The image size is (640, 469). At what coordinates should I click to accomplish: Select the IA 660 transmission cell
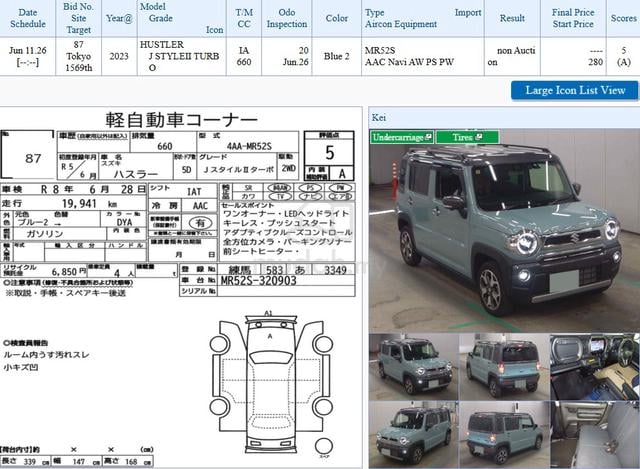pyautogui.click(x=244, y=56)
